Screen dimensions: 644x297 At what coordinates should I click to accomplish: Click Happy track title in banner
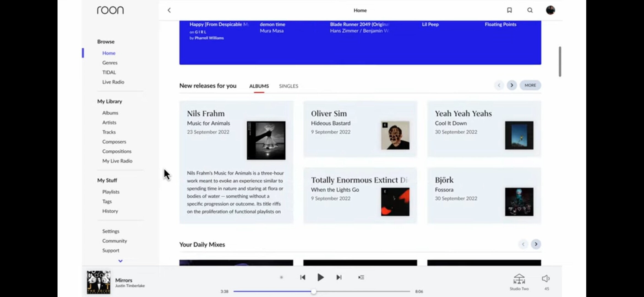pos(219,24)
